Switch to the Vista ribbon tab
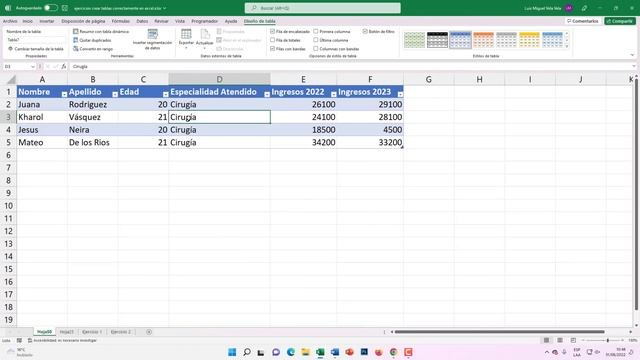This screenshot has width=640, height=360. (180, 21)
